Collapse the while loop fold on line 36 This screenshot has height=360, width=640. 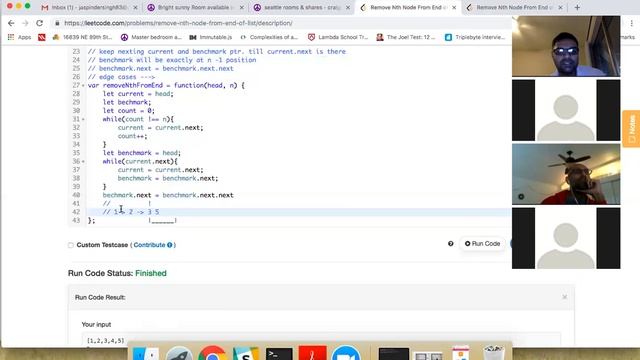point(83,162)
